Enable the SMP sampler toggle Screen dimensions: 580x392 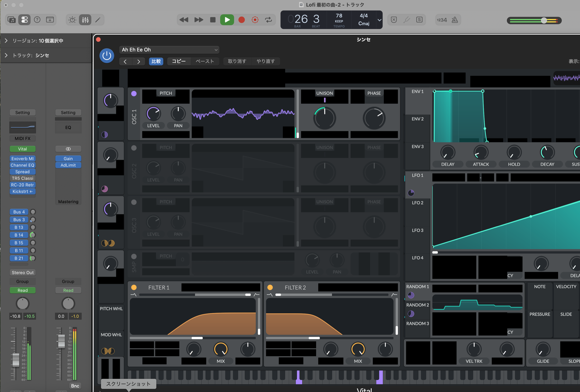[134, 256]
